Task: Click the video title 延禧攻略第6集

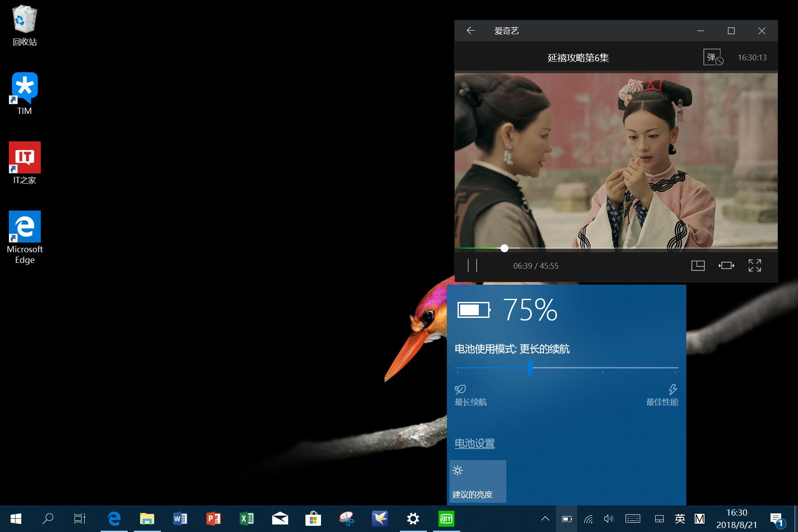Action: 578,58
